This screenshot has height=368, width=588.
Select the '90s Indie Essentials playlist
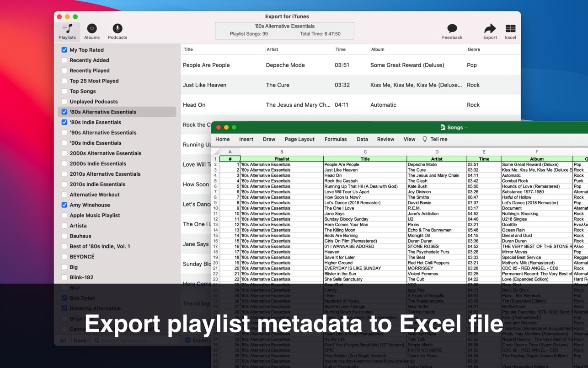tap(95, 143)
